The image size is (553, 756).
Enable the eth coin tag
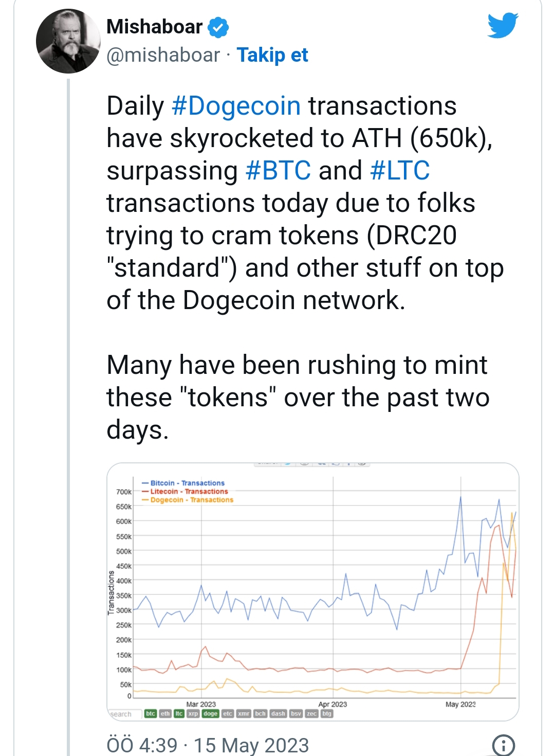tap(165, 713)
